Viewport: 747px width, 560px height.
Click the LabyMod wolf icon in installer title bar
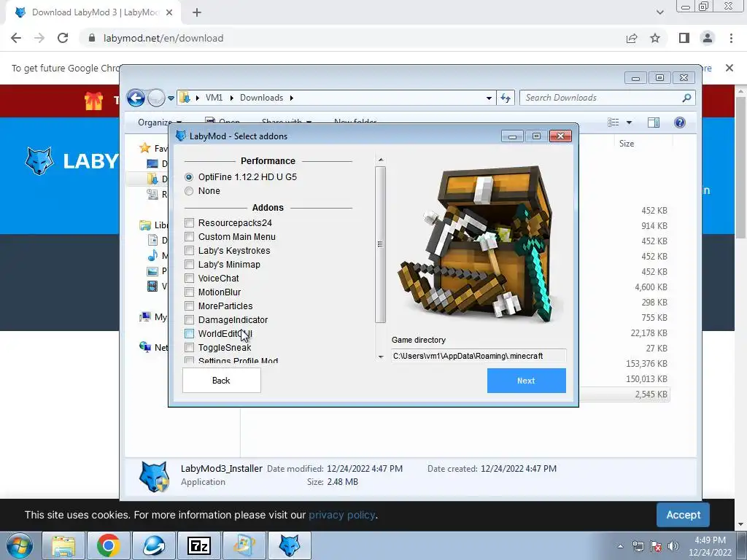click(x=181, y=136)
